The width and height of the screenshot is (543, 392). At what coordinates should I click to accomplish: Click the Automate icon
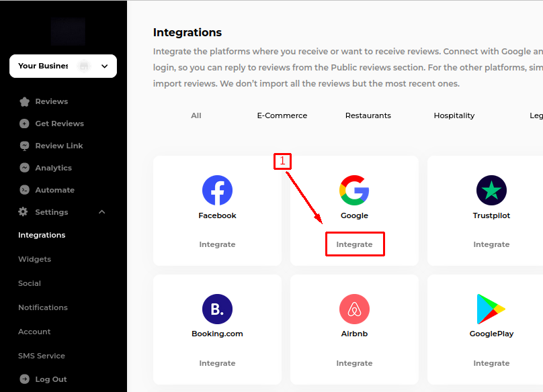25,189
